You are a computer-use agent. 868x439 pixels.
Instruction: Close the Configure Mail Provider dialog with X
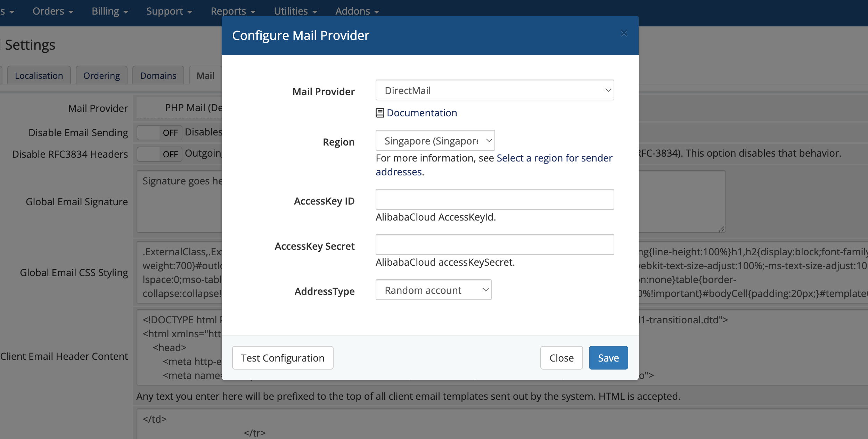coord(624,33)
